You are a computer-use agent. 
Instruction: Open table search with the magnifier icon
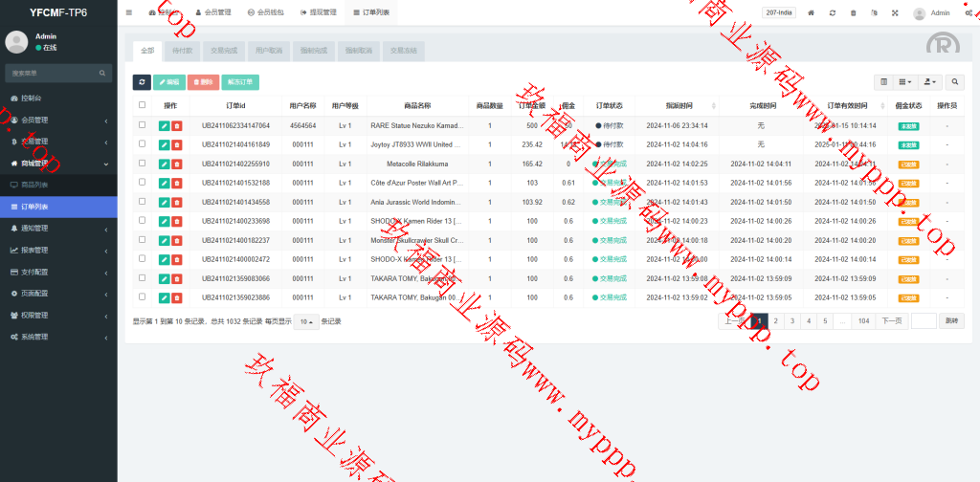coord(954,82)
